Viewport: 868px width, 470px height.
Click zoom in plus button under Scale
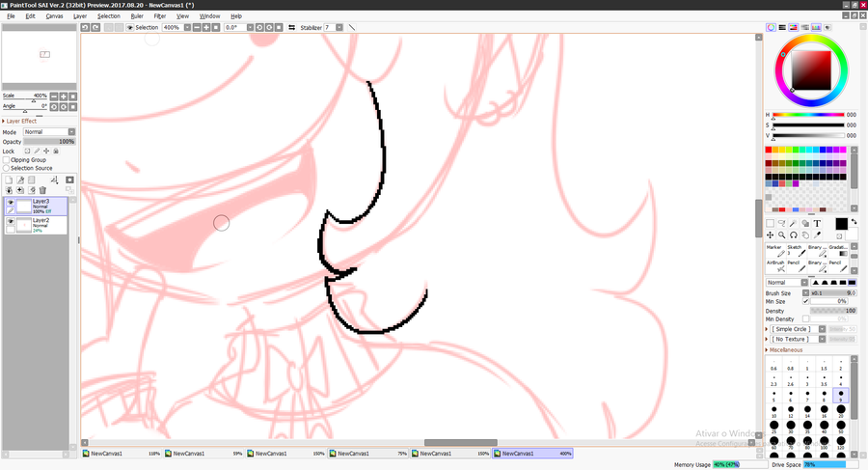(63, 97)
